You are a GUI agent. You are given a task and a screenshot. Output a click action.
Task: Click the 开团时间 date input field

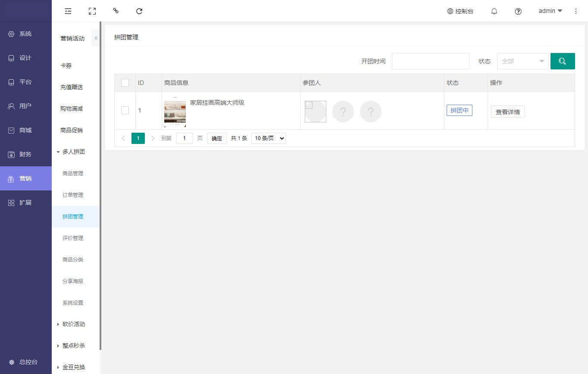click(430, 61)
